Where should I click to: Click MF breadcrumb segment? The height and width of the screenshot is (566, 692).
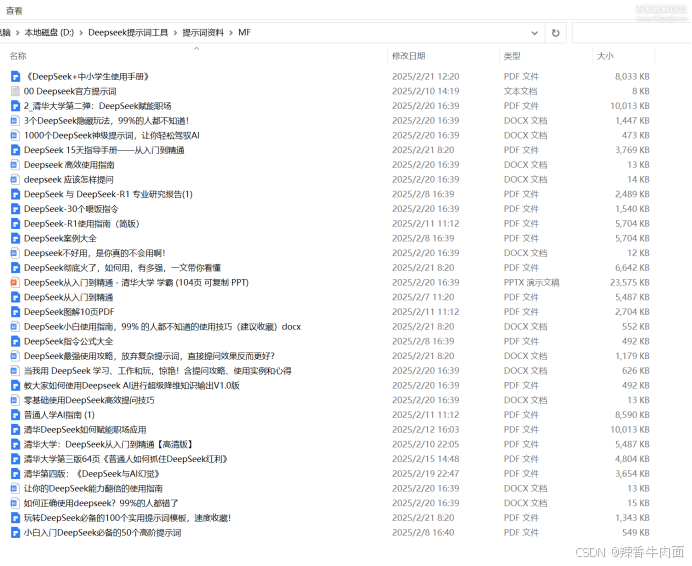tap(244, 33)
